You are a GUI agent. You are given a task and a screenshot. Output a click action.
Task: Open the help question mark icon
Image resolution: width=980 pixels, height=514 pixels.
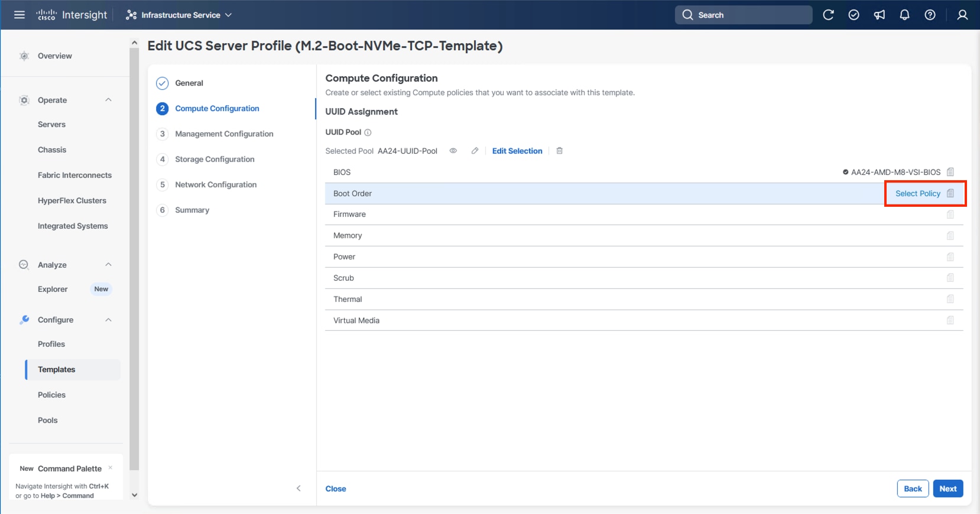point(930,15)
